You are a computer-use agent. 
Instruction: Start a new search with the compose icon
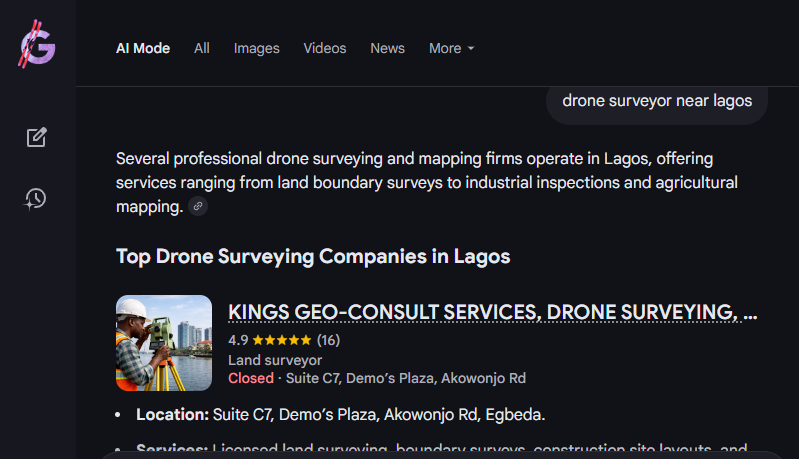tap(37, 138)
